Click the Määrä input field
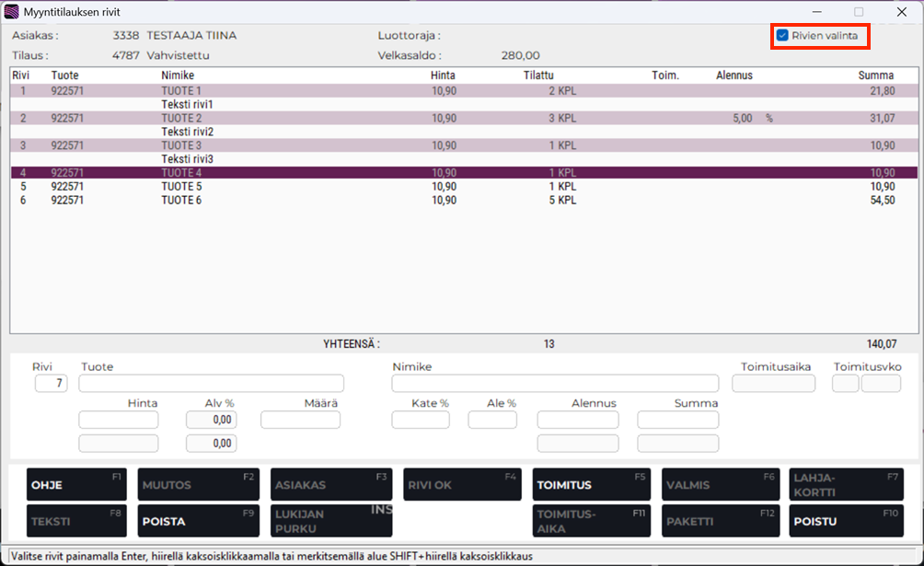The width and height of the screenshot is (924, 566). [300, 421]
